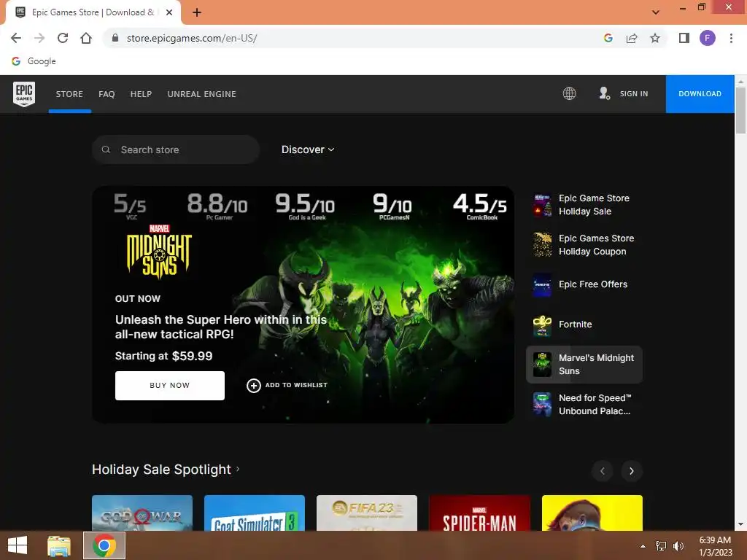The image size is (747, 560).
Task: Open a new browser tab
Action: tap(197, 12)
